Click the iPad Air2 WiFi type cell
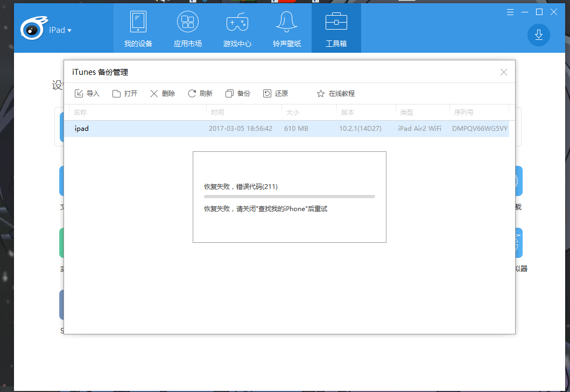 [x=419, y=129]
